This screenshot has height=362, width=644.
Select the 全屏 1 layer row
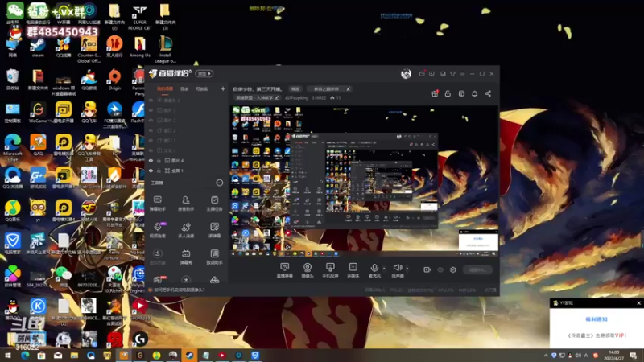coord(186,171)
